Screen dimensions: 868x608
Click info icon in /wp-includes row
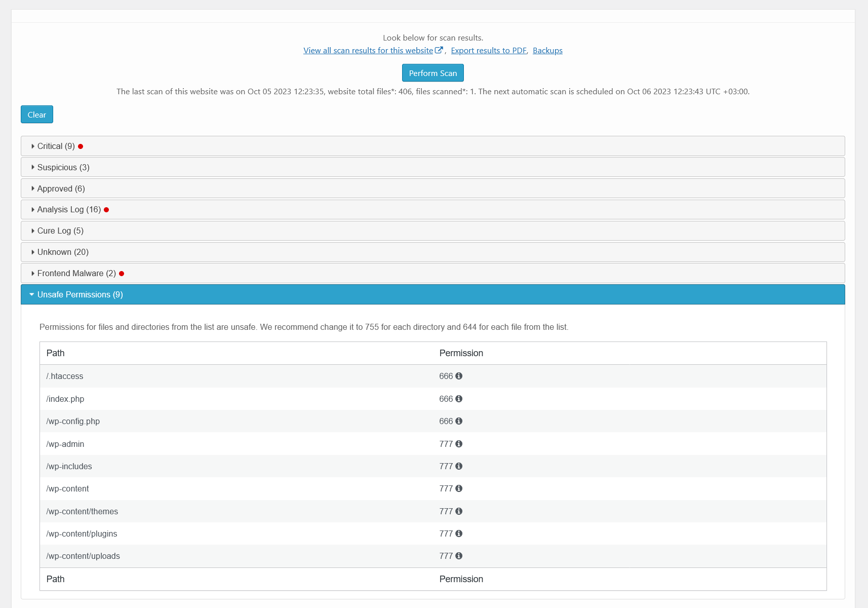(x=459, y=466)
